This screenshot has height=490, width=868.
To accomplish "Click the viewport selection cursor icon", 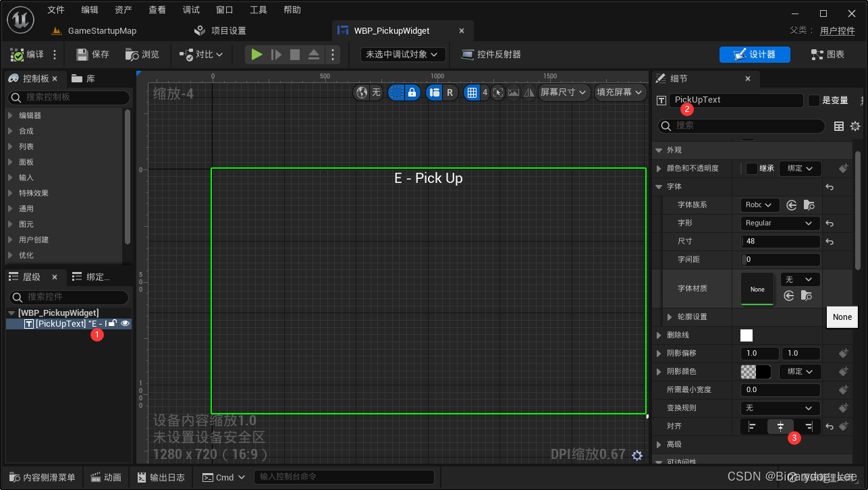I will pos(499,92).
